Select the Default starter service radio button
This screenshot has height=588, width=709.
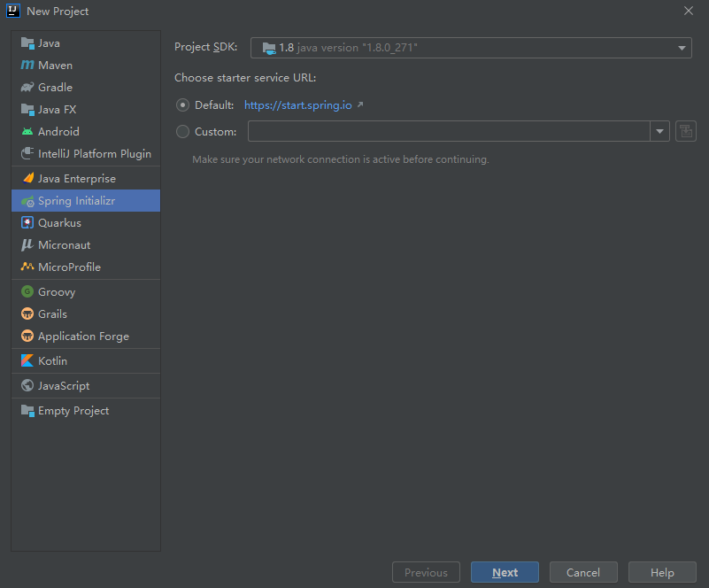click(183, 105)
